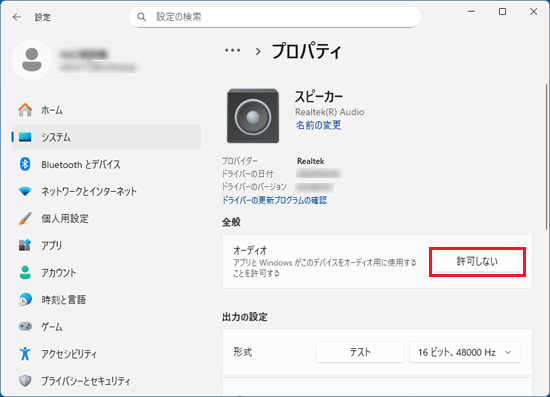
Task: Click the Time and language globe icon
Action: [25, 300]
